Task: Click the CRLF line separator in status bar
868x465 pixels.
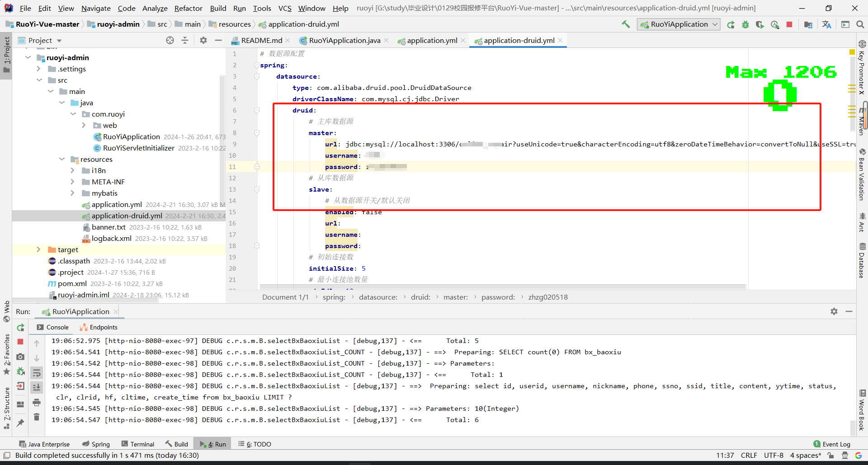Action: click(749, 456)
